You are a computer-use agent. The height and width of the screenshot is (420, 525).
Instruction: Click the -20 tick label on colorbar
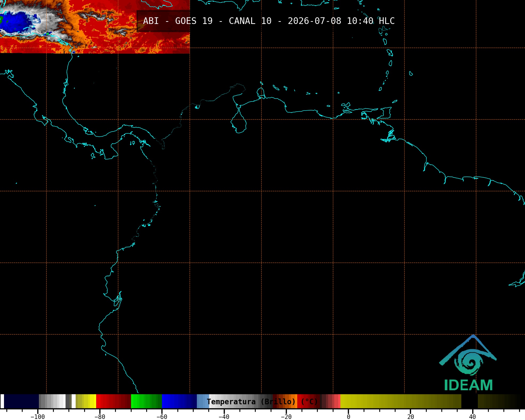tap(286, 417)
